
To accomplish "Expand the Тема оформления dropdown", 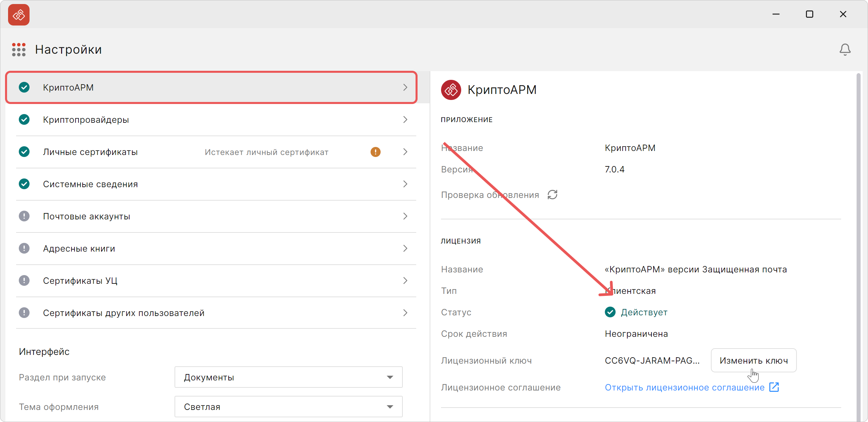I will click(x=288, y=407).
